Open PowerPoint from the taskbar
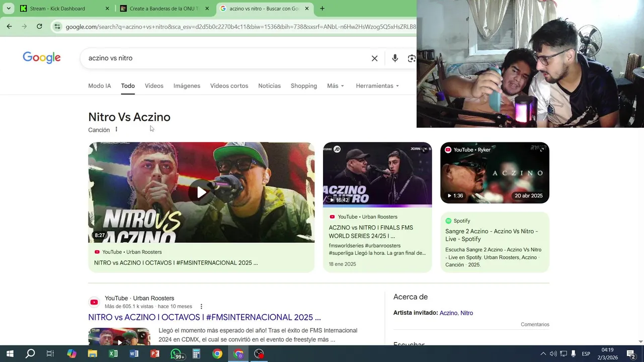The height and width of the screenshot is (362, 644). point(155,353)
